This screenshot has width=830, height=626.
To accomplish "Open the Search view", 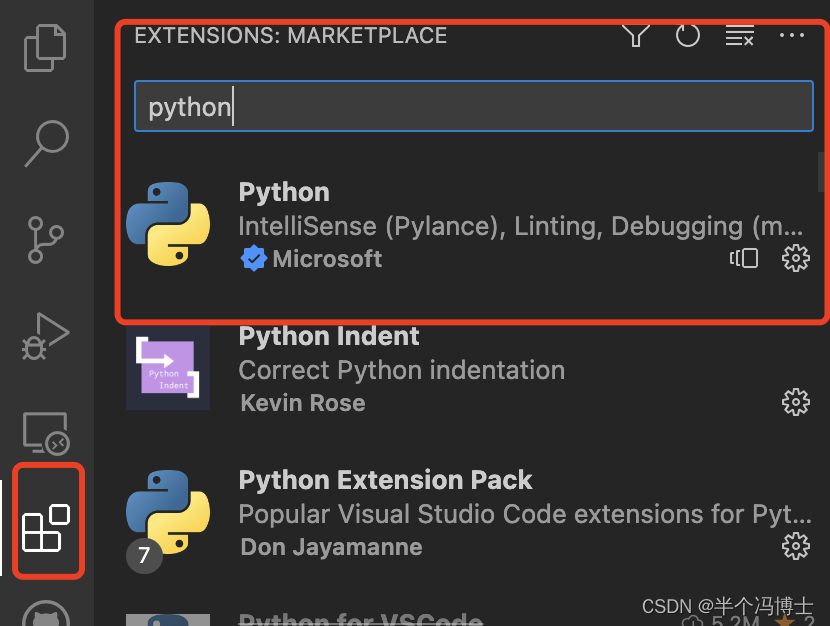I will point(47,143).
